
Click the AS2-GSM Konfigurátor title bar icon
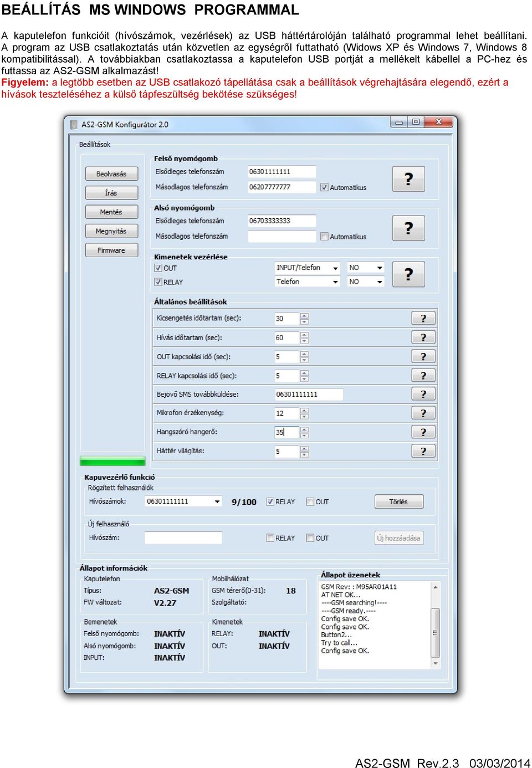pyautogui.click(x=74, y=125)
